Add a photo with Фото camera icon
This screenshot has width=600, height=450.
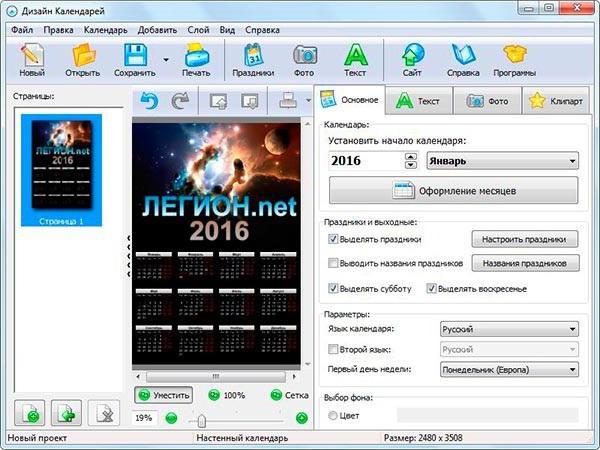(x=305, y=60)
